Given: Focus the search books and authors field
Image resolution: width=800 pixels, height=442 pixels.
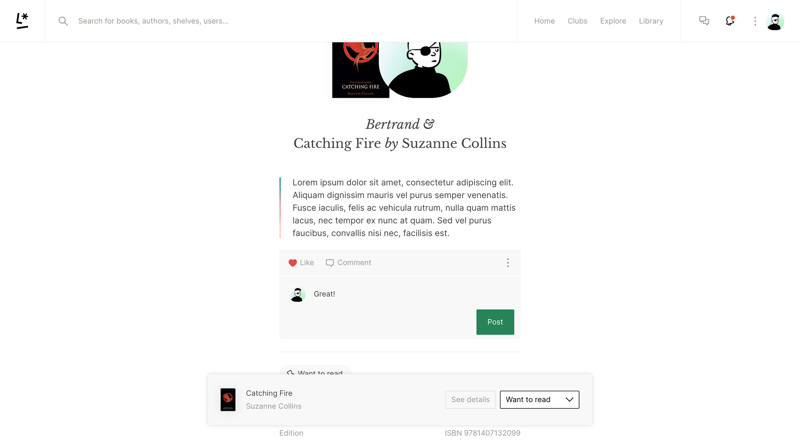Looking at the screenshot, I should coord(296,21).
